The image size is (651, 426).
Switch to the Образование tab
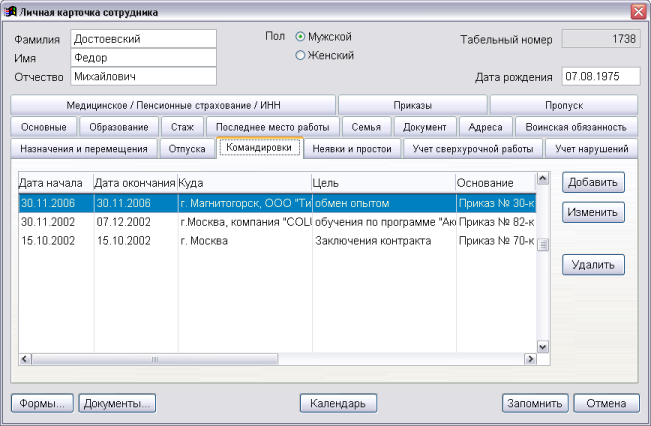point(118,127)
